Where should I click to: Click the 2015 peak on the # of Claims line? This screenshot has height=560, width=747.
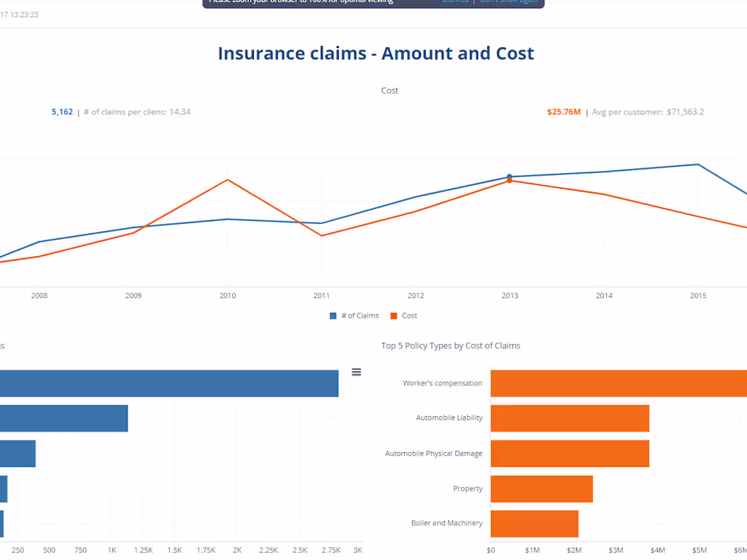tap(697, 164)
